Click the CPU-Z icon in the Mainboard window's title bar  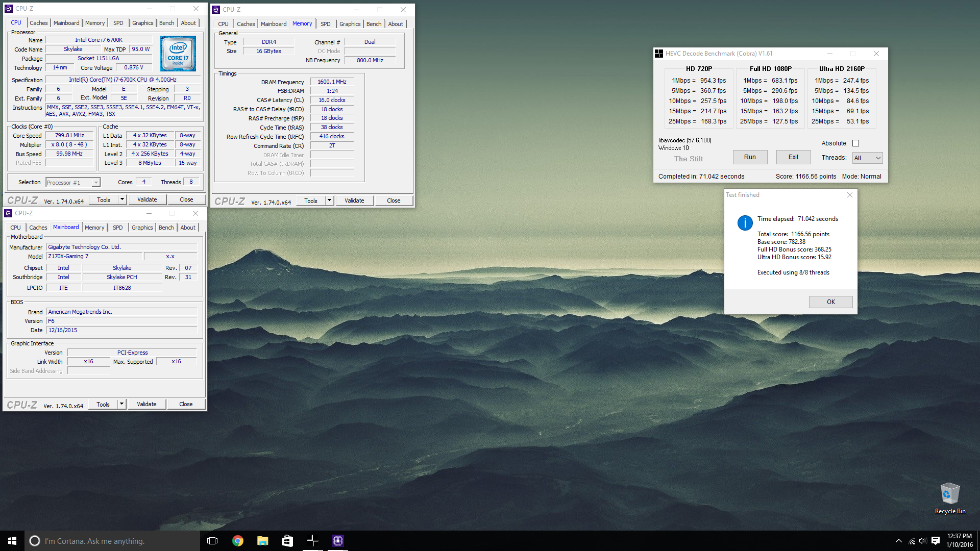(8, 213)
